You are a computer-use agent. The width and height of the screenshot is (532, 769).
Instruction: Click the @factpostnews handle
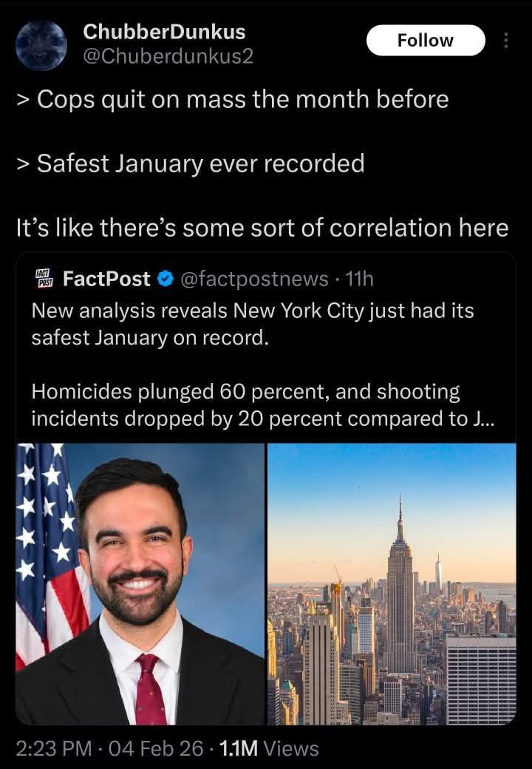tap(254, 279)
